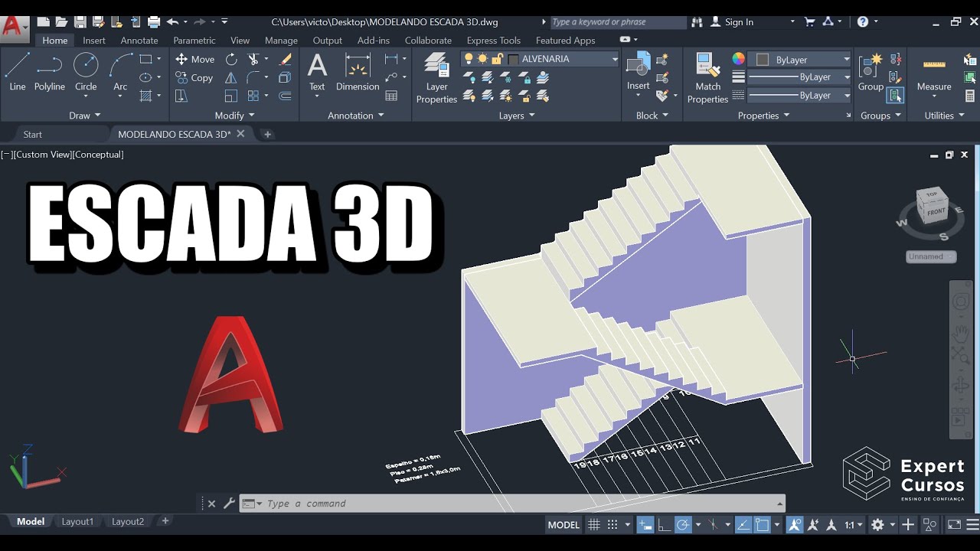The height and width of the screenshot is (551, 980).
Task: Click the Text annotation tool
Action: (317, 72)
